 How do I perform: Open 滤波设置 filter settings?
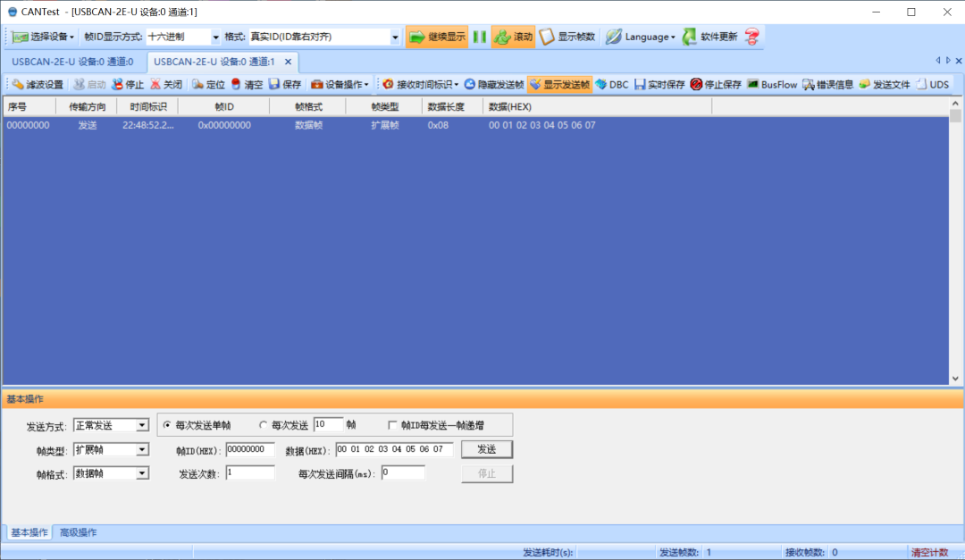[x=37, y=84]
